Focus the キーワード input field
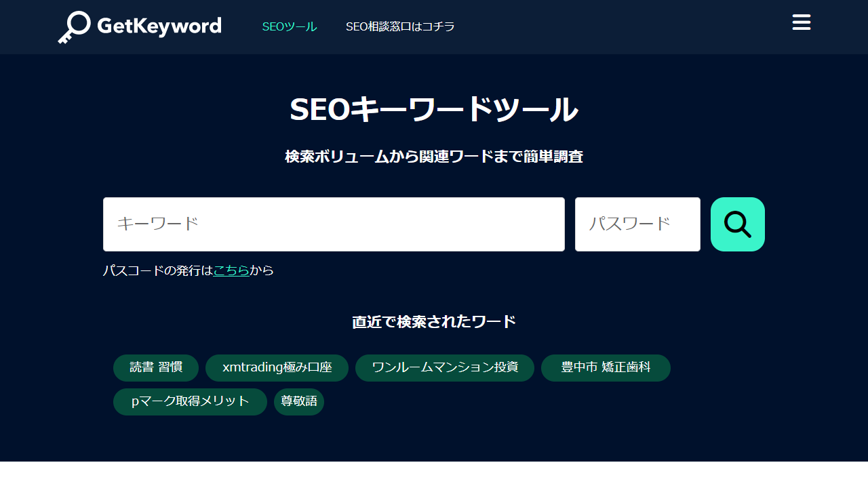 tap(334, 224)
